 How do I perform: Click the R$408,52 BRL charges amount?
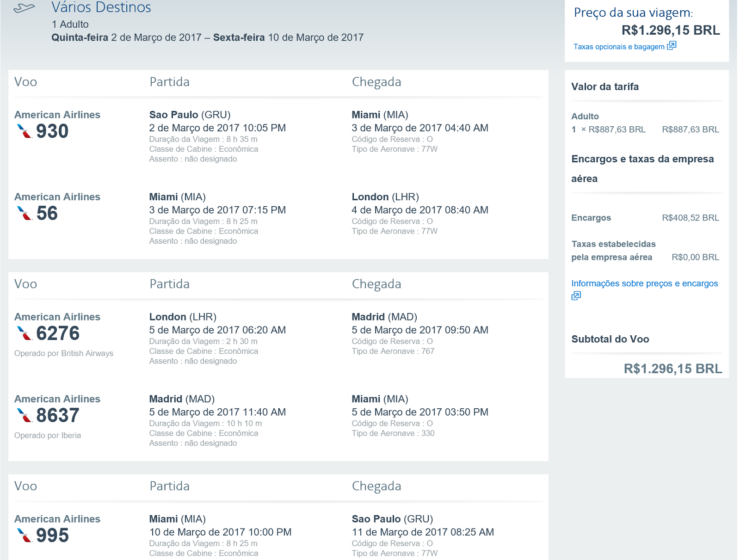click(691, 218)
